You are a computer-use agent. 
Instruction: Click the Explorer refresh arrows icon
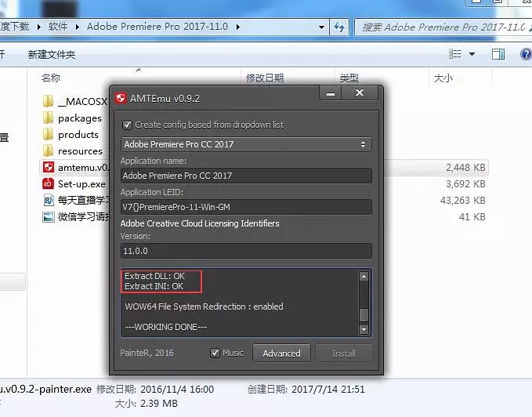(x=339, y=27)
